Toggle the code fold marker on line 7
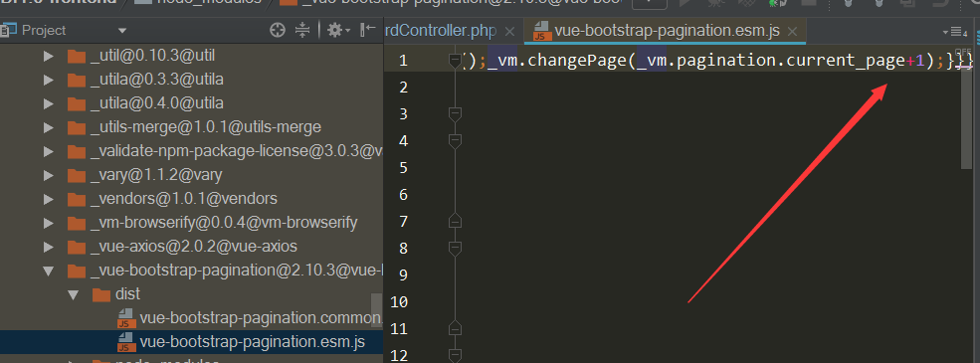The image size is (980, 363). pos(455,221)
